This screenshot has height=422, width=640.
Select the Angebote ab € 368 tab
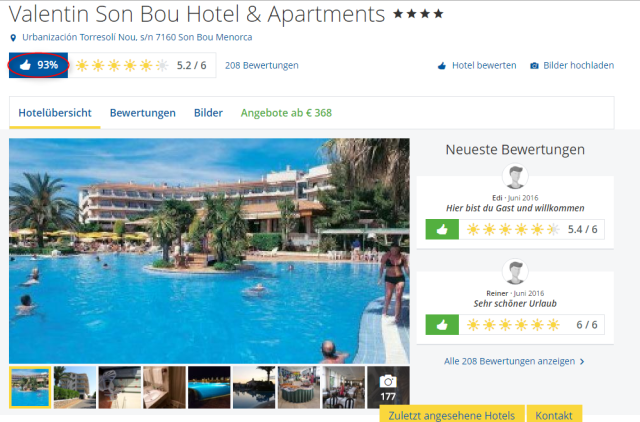click(x=286, y=113)
